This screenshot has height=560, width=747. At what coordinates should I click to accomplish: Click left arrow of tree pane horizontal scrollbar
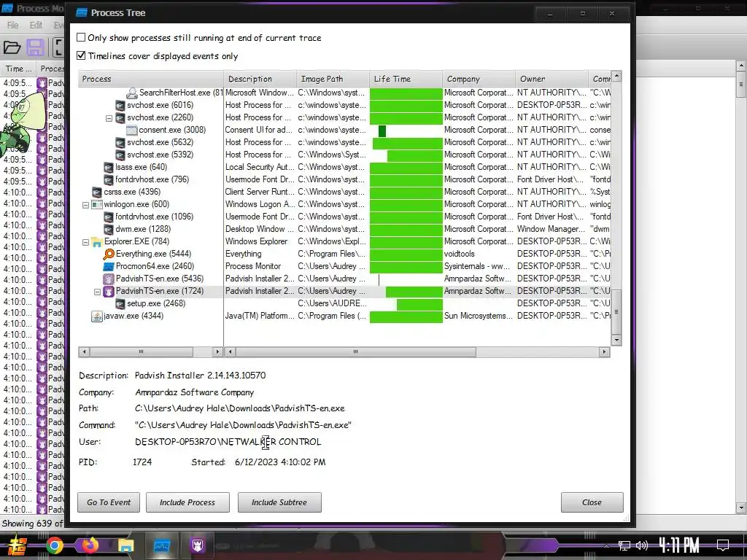tap(84, 352)
